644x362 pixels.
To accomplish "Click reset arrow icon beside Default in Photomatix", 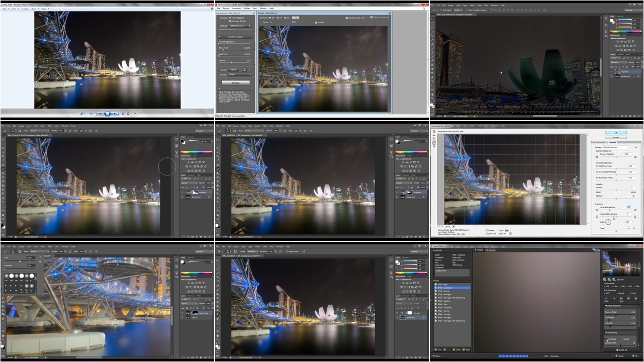I will coord(244,70).
